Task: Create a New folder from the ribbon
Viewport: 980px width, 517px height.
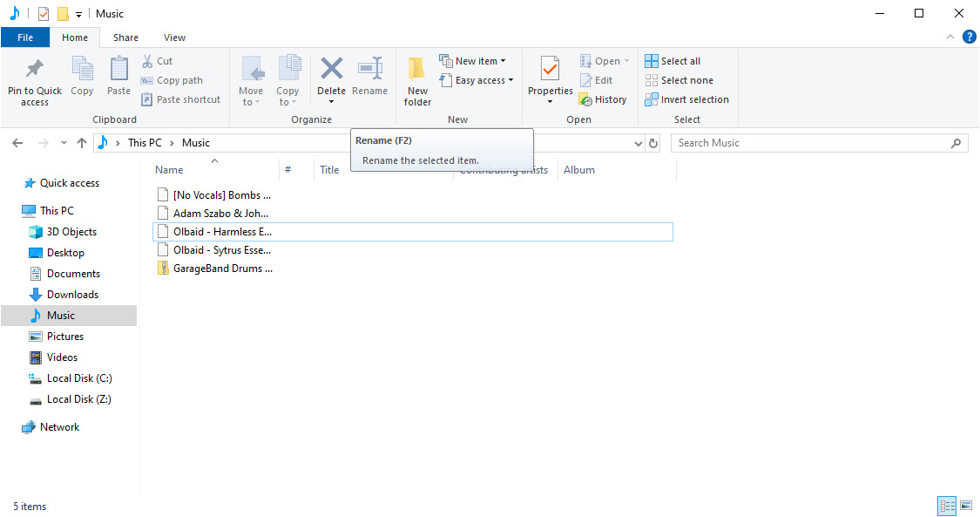Action: pyautogui.click(x=417, y=80)
